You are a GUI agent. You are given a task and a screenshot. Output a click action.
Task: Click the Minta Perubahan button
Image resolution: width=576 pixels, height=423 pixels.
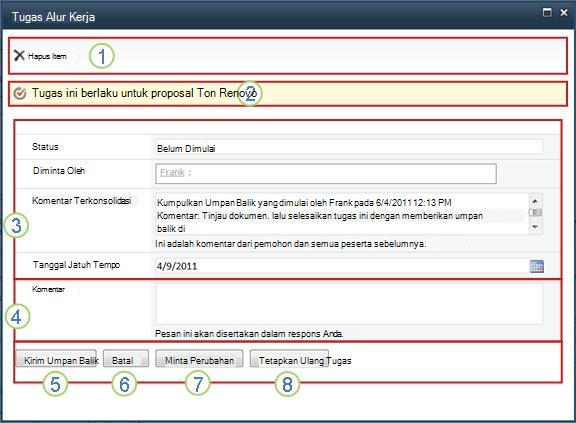tap(199, 359)
